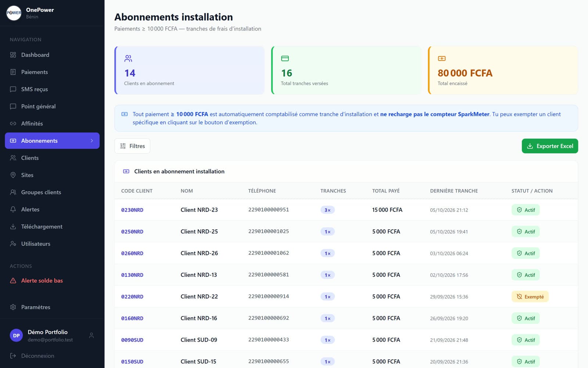The width and height of the screenshot is (588, 368).
Task: Toggle Actif status for client 0230NRD
Action: (x=526, y=210)
